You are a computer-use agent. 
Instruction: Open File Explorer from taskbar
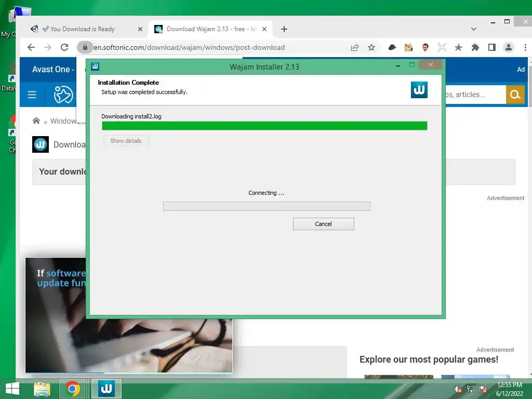[x=42, y=389]
